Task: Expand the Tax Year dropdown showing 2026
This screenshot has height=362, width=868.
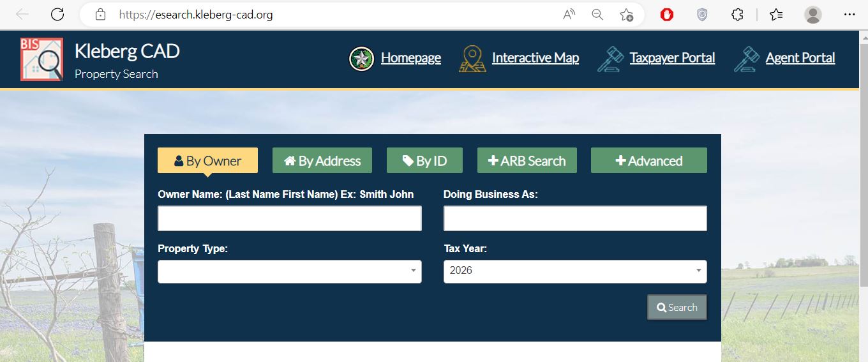Action: (574, 271)
